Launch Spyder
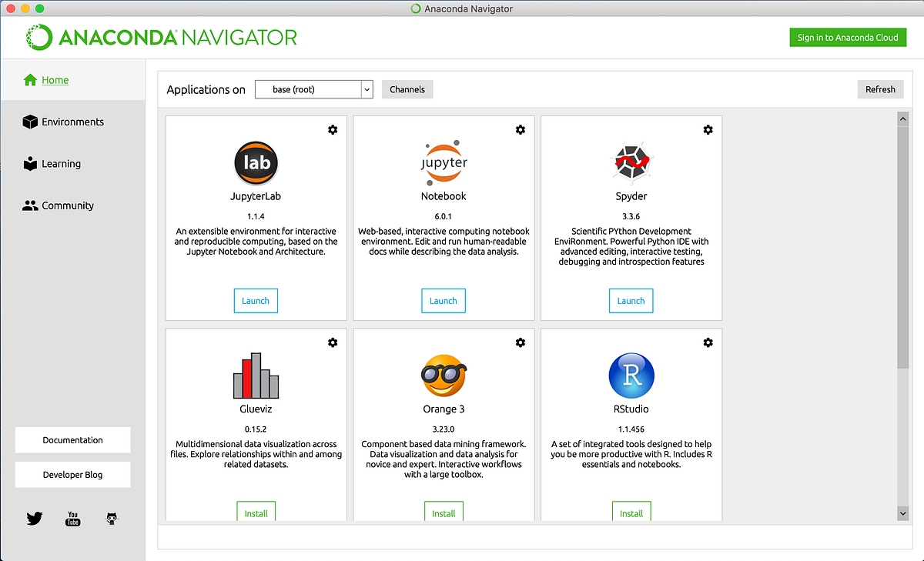The width and height of the screenshot is (924, 561). (x=631, y=301)
